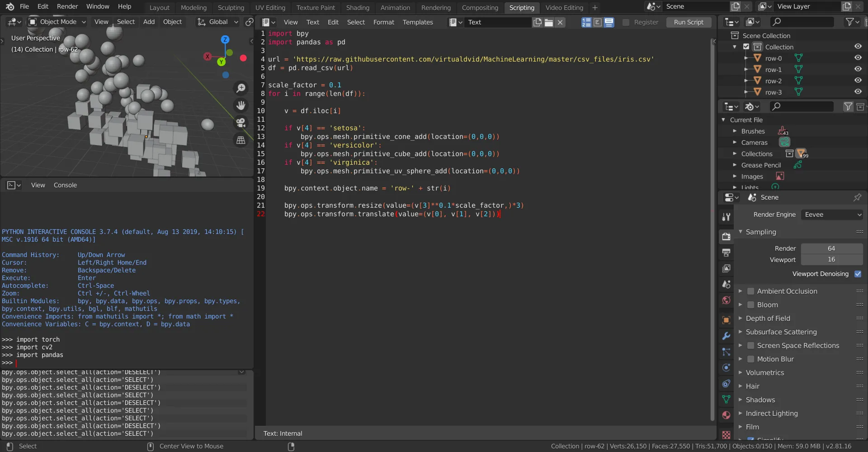
Task: Enable Bloom checkbox
Action: (x=750, y=305)
